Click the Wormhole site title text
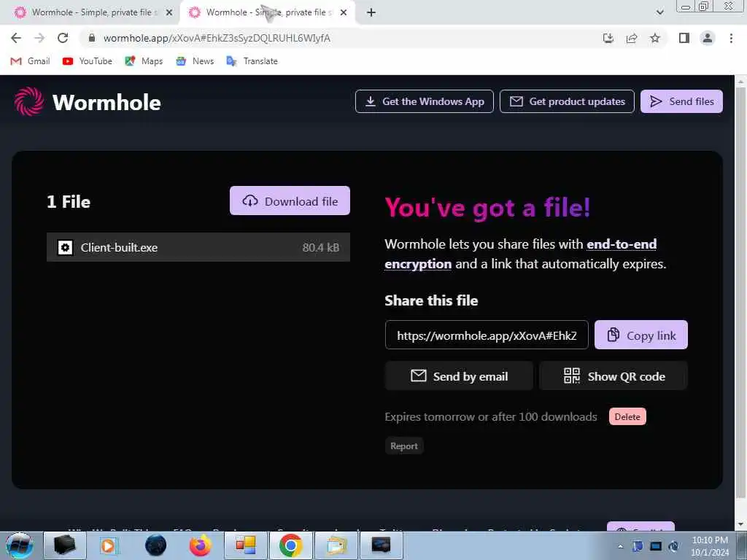Viewport: 747px width, 560px height. pos(107,102)
